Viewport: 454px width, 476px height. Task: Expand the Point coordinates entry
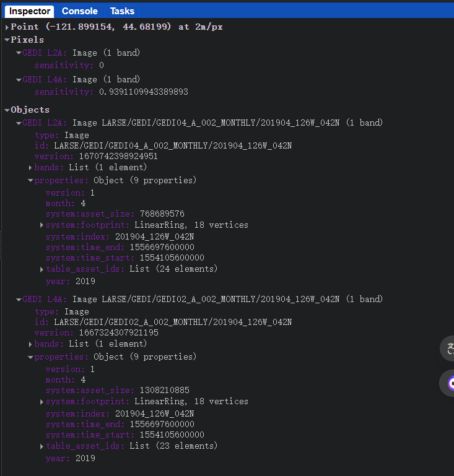(7, 27)
